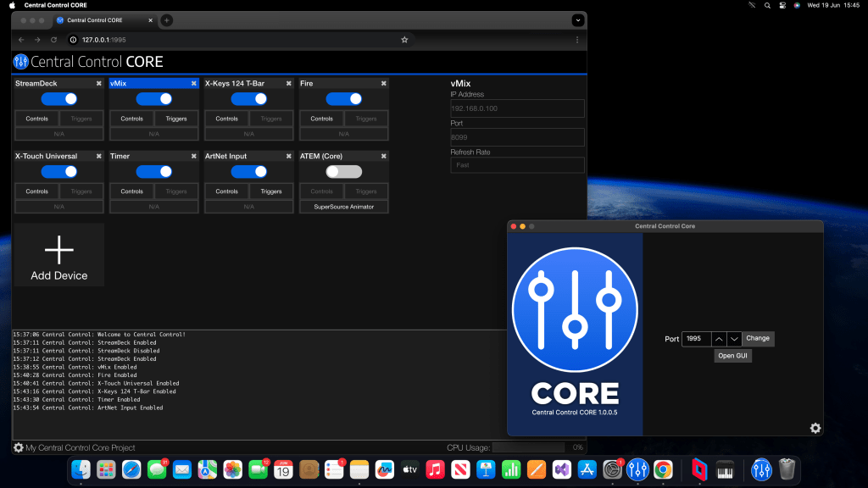Screen dimensions: 868x488
Task: Open settings gear in Central Control Core window
Action: (x=815, y=428)
